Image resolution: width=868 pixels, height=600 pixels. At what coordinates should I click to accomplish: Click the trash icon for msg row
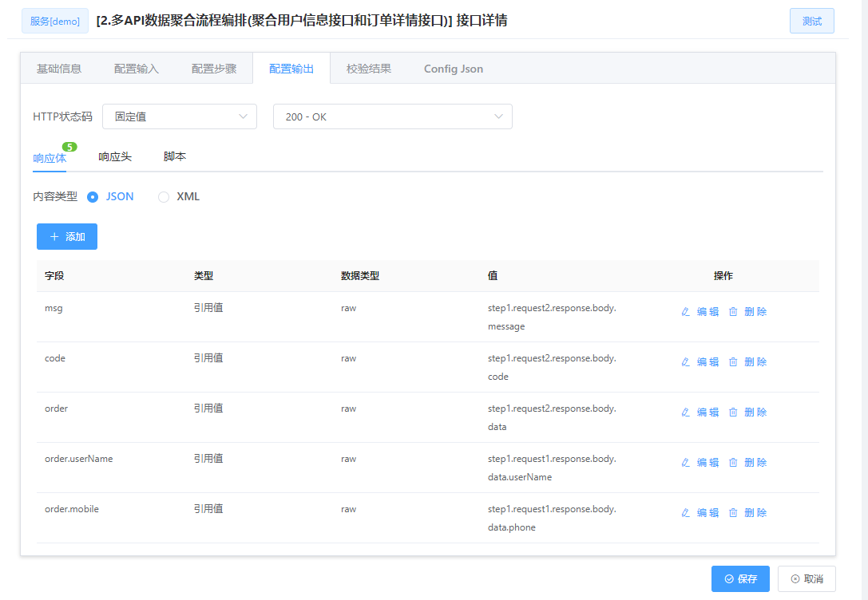(x=733, y=312)
